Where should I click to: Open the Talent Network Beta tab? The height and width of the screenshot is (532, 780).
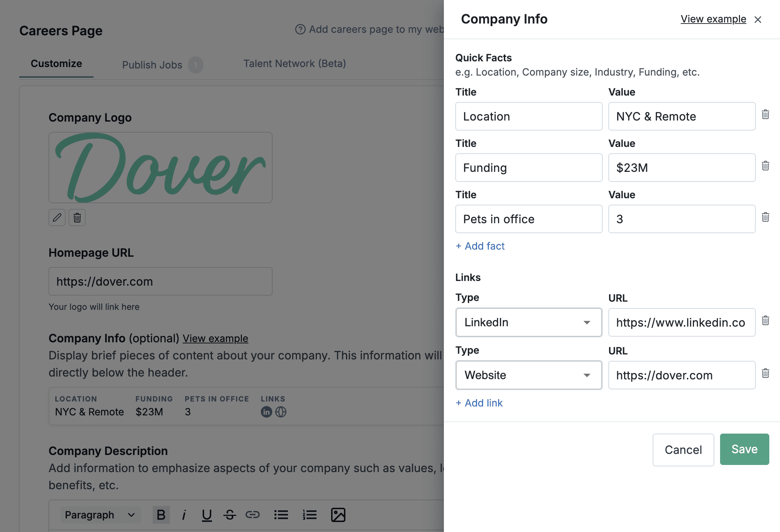(295, 63)
